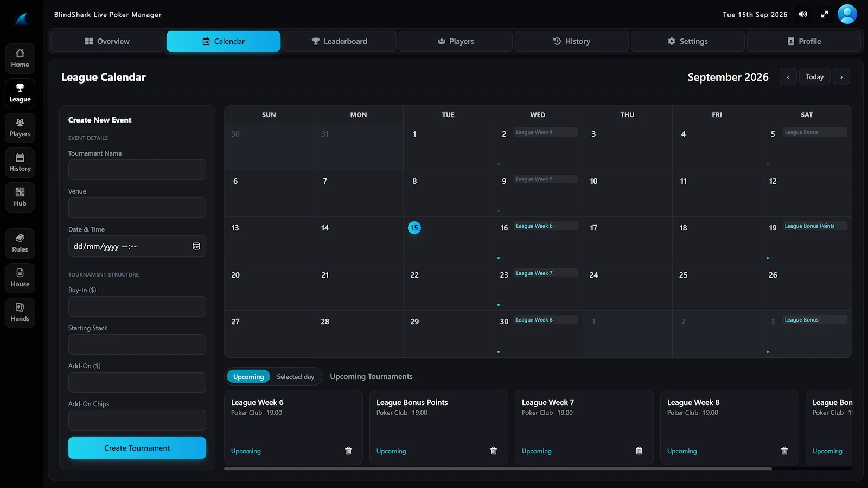Open the Rules sidebar icon

pos(20,243)
